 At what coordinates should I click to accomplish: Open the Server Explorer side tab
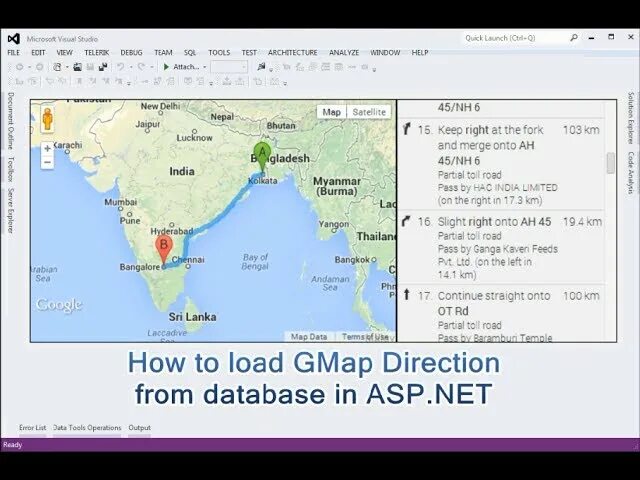[11, 211]
